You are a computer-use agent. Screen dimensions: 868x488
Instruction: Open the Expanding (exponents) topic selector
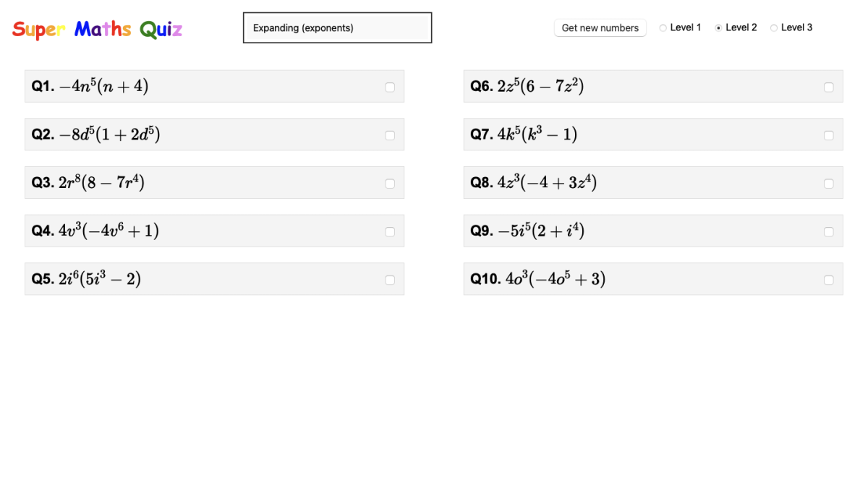[x=337, y=27]
